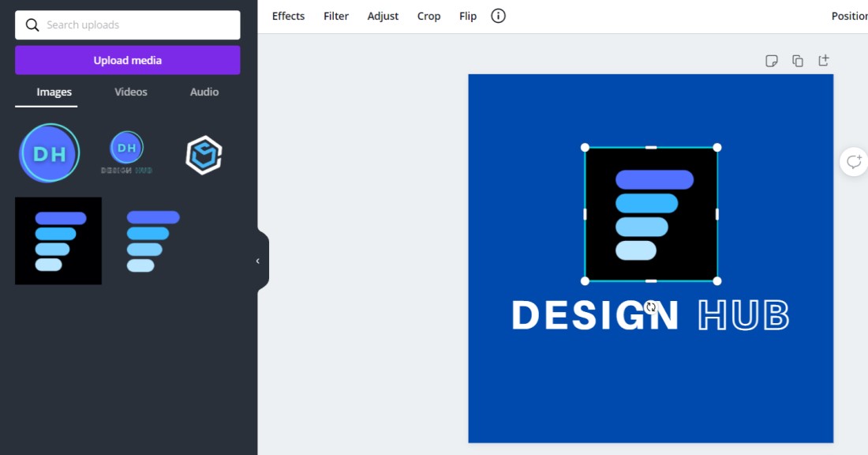Click the outlined HUB text on canvas
Screen dimensions: 868x455
[743, 315]
